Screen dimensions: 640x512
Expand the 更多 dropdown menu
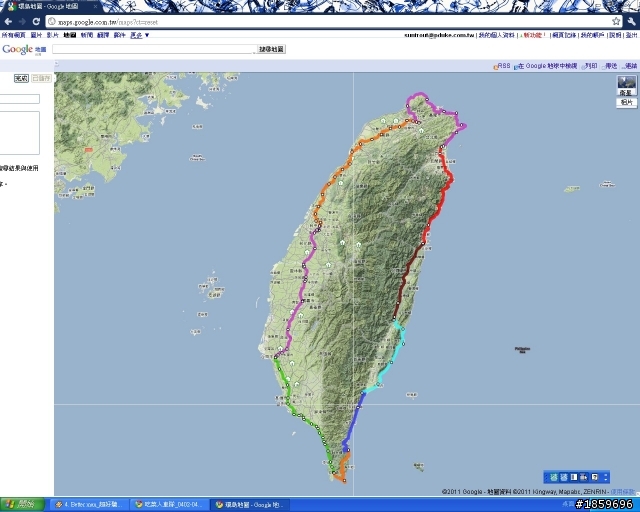(140, 35)
